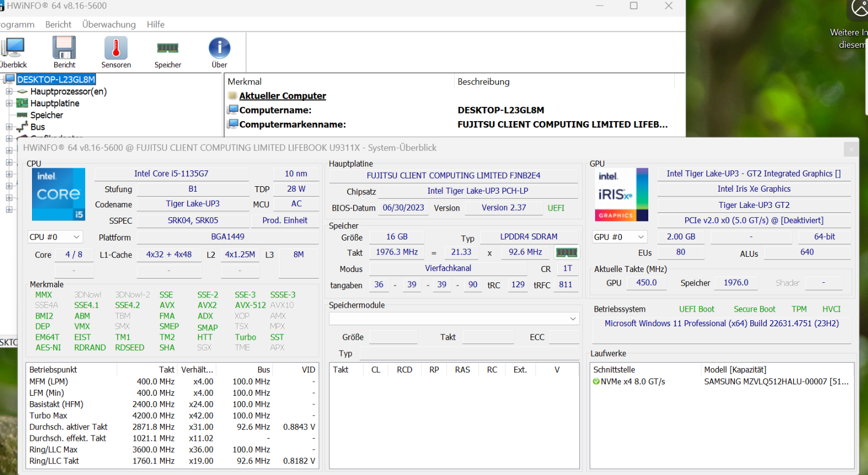The image size is (868, 475).
Task: Click the memory chip icon beside 92.6 MHz
Action: tap(566, 252)
